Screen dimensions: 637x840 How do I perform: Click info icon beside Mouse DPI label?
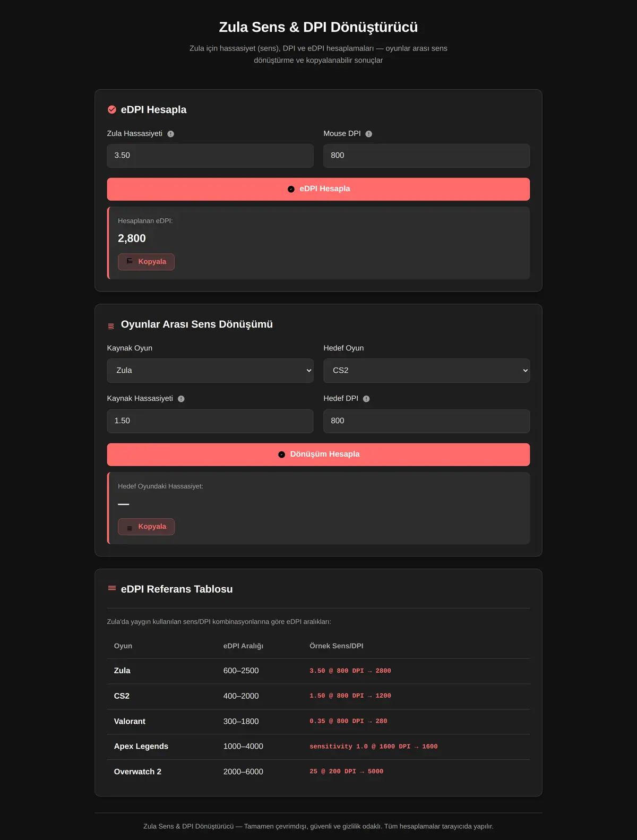coord(368,134)
